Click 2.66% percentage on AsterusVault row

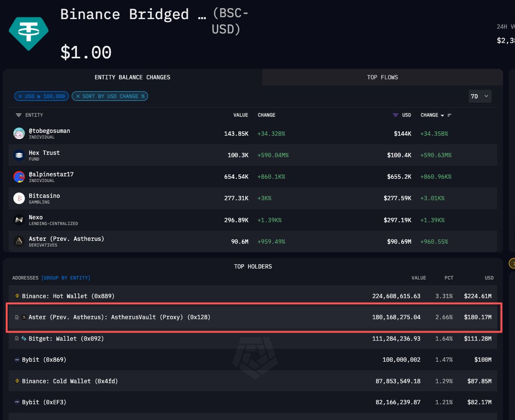click(444, 317)
